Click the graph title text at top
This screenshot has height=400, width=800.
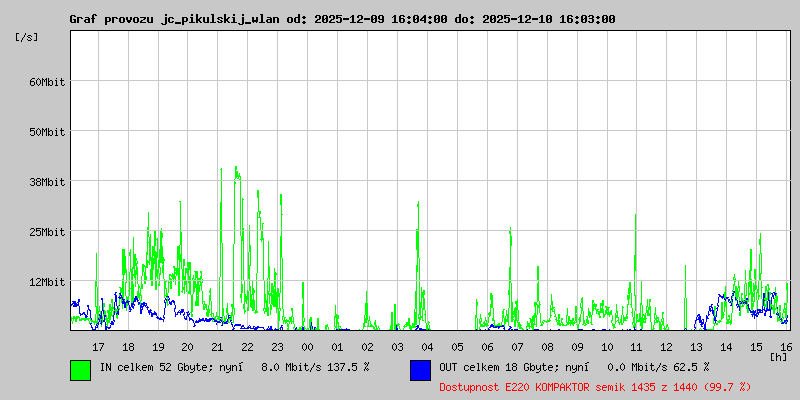[342, 19]
